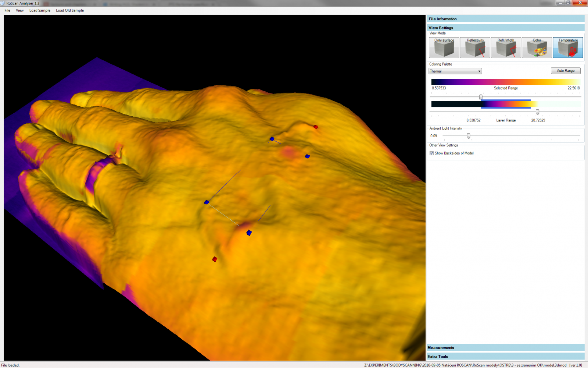
Task: Choose the Refl. Width view mode
Action: coord(506,47)
